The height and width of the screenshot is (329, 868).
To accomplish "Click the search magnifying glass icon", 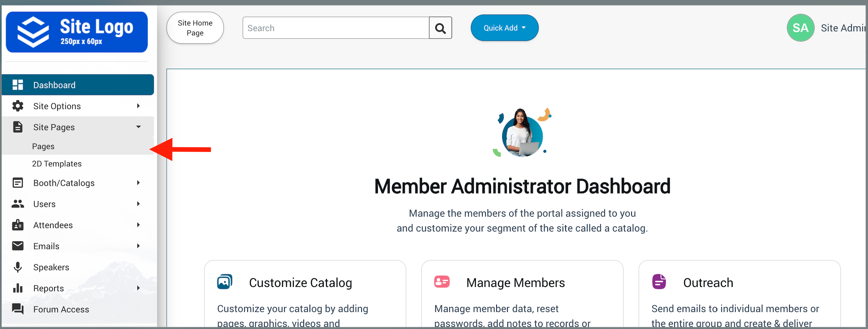I will tap(440, 28).
